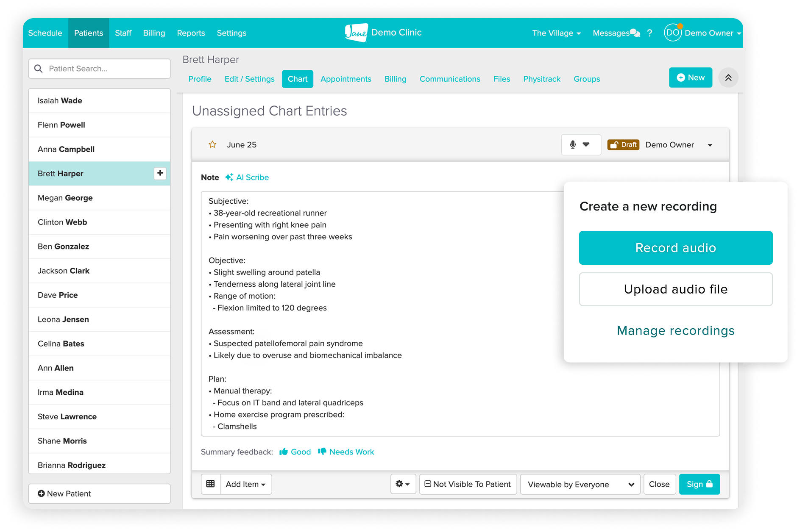The height and width of the screenshot is (532, 797).
Task: Toggle Not Visible To Patient
Action: [x=468, y=484]
